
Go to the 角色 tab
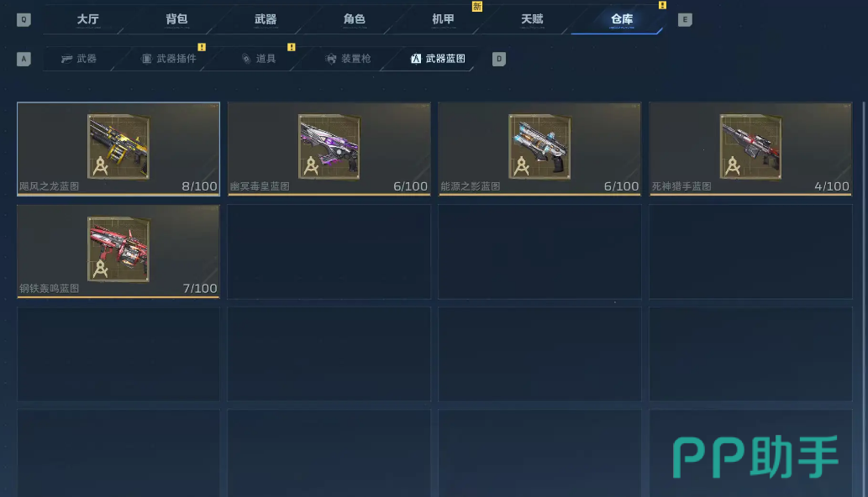pos(355,19)
